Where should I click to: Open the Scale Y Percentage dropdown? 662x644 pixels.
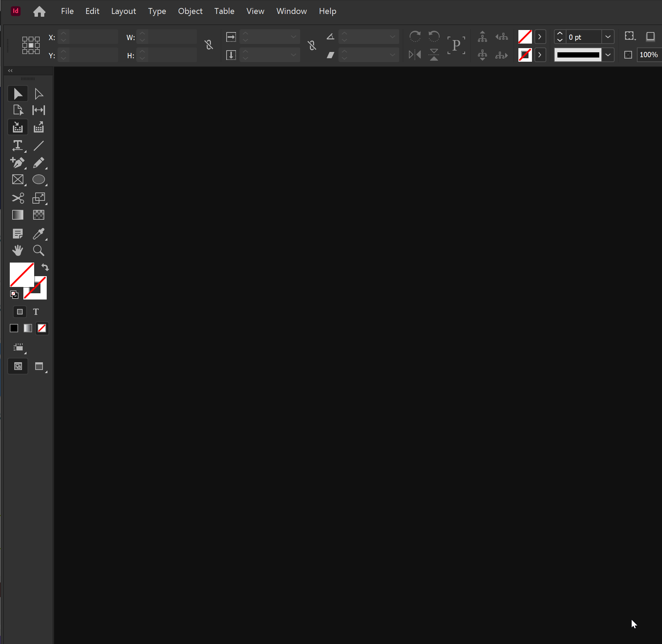(294, 55)
